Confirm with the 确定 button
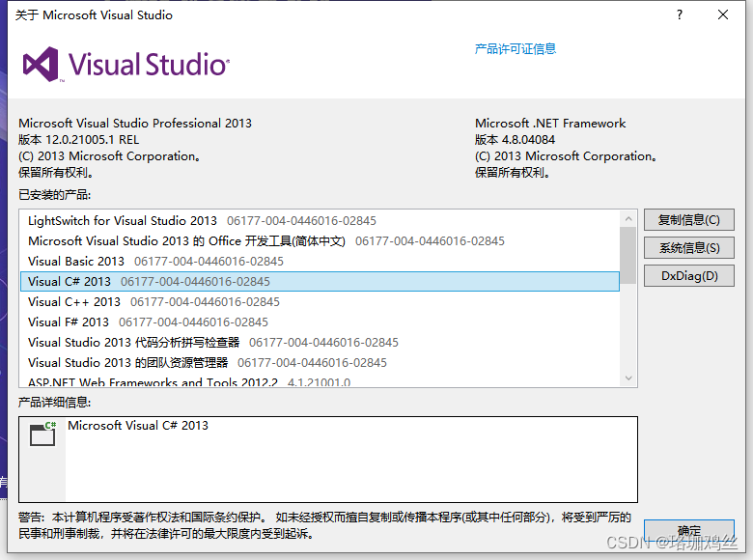 (688, 531)
